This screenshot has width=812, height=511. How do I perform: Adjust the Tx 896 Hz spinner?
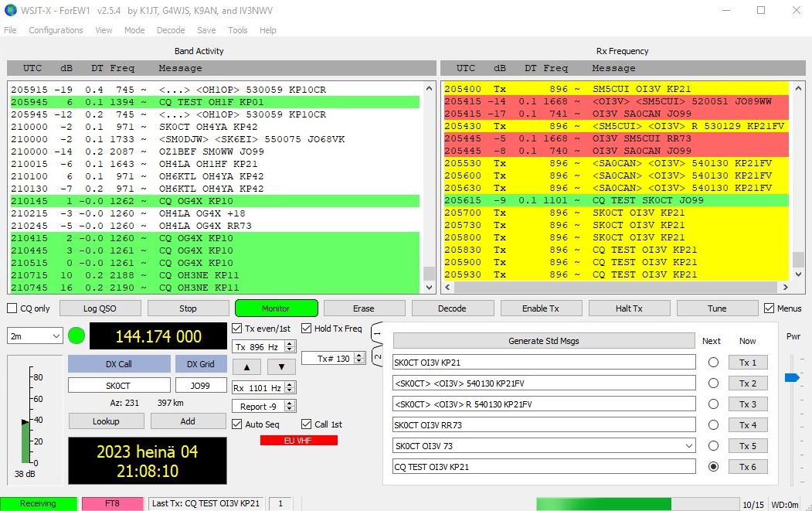(290, 346)
